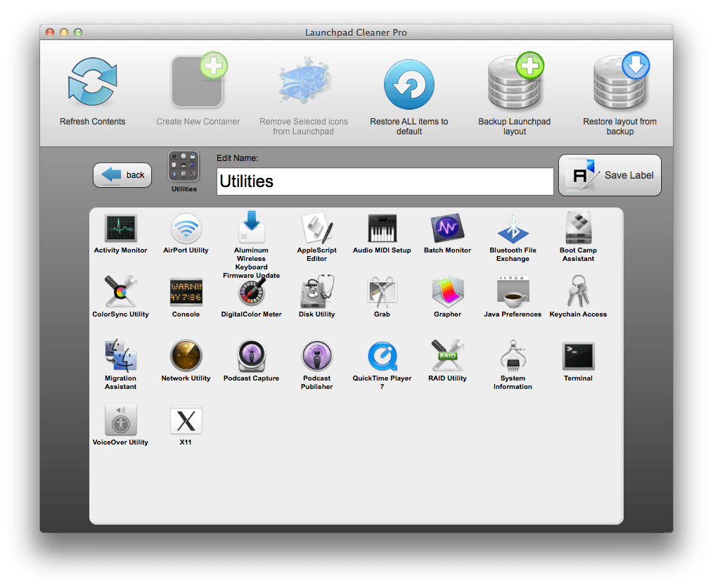This screenshot has width=713, height=588.
Task: Select the Batch Monitor icon
Action: tap(447, 228)
